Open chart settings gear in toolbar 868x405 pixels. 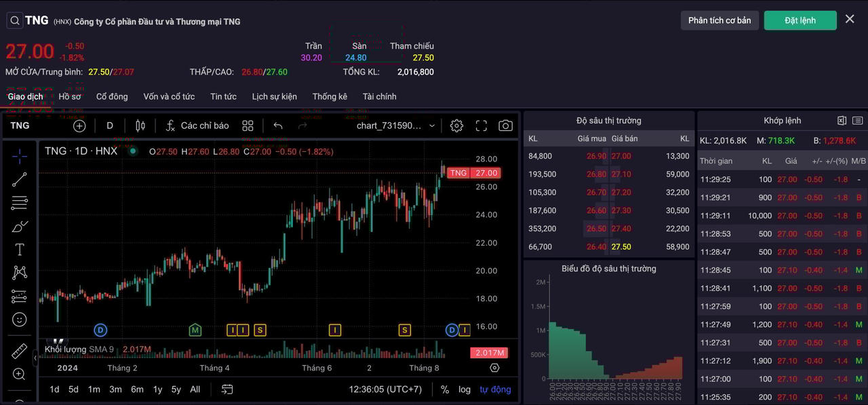pos(456,126)
